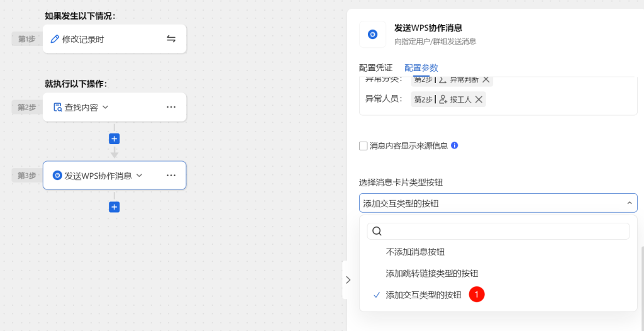Click the 第2步 报工人 tag
The width and height of the screenshot is (644, 331).
(448, 99)
